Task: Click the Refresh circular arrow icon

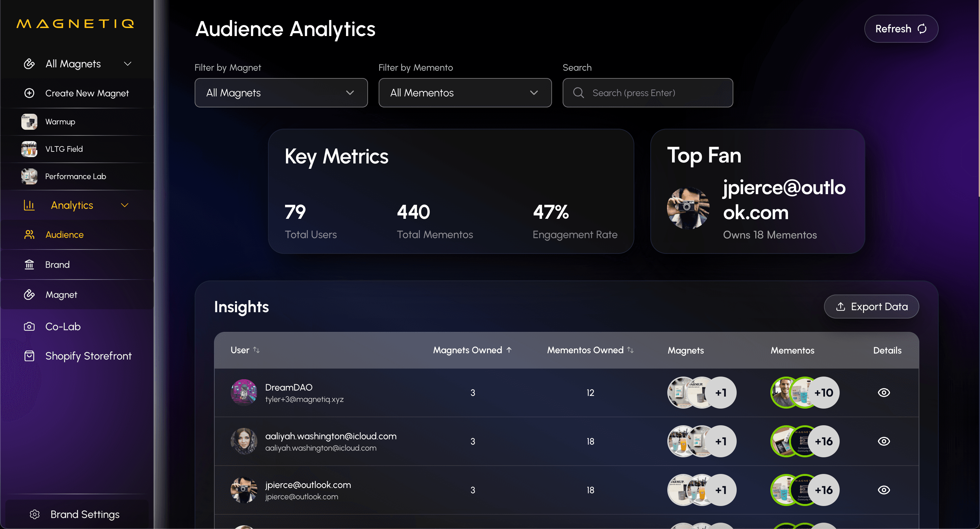Action: coord(922,29)
